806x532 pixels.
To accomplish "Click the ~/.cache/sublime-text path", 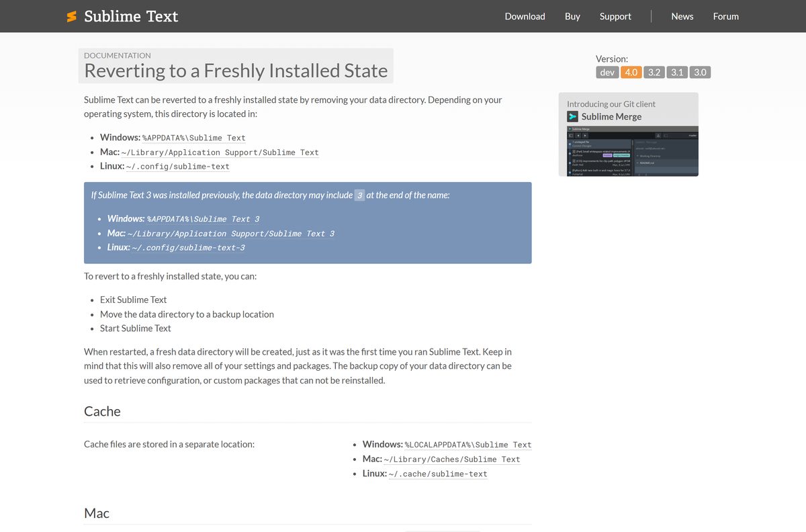I will 438,474.
